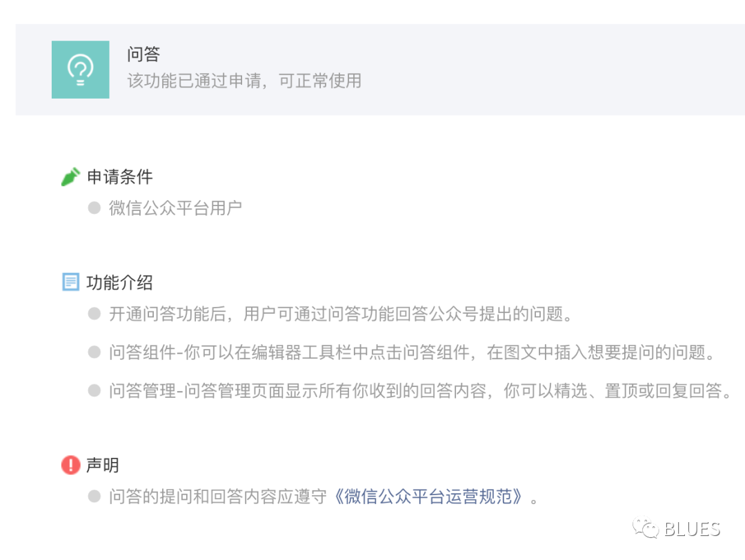Click the BLUES watermark text
This screenshot has width=745, height=560.
click(693, 529)
